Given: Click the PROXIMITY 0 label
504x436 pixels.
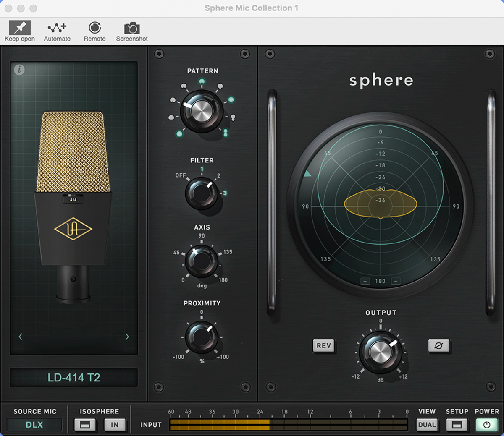Looking at the screenshot, I should pos(202,312).
